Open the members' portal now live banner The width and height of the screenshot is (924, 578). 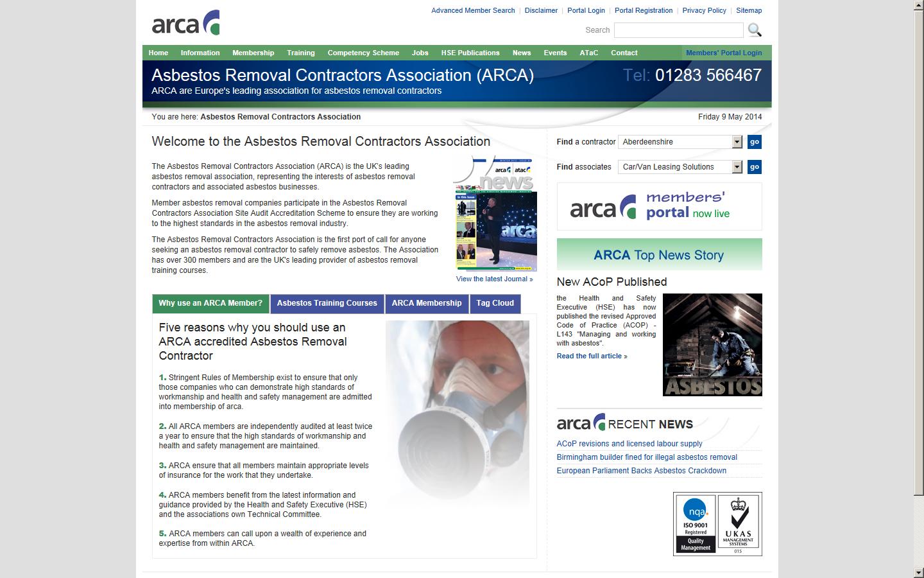tap(659, 206)
